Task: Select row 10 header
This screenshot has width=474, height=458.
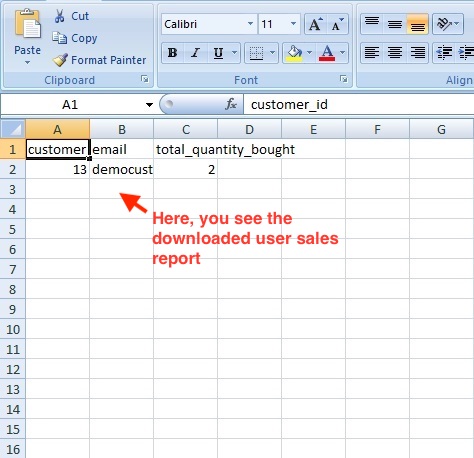Action: pyautogui.click(x=13, y=329)
